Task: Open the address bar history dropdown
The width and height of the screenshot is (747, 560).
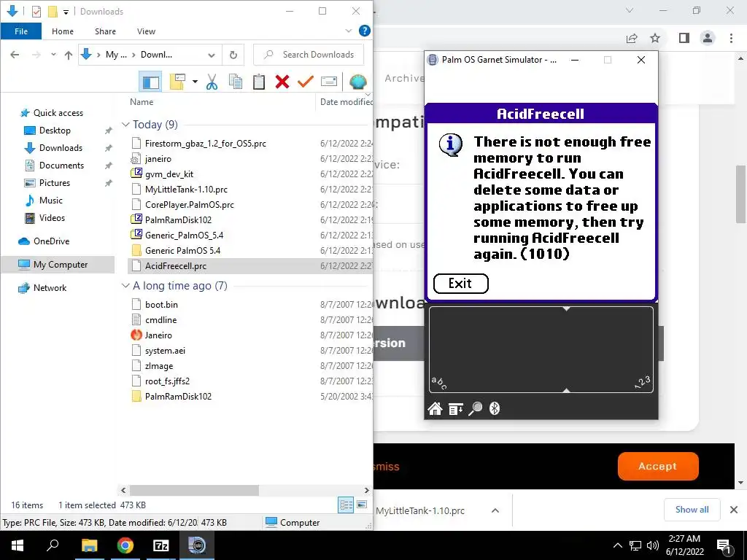Action: pos(211,55)
